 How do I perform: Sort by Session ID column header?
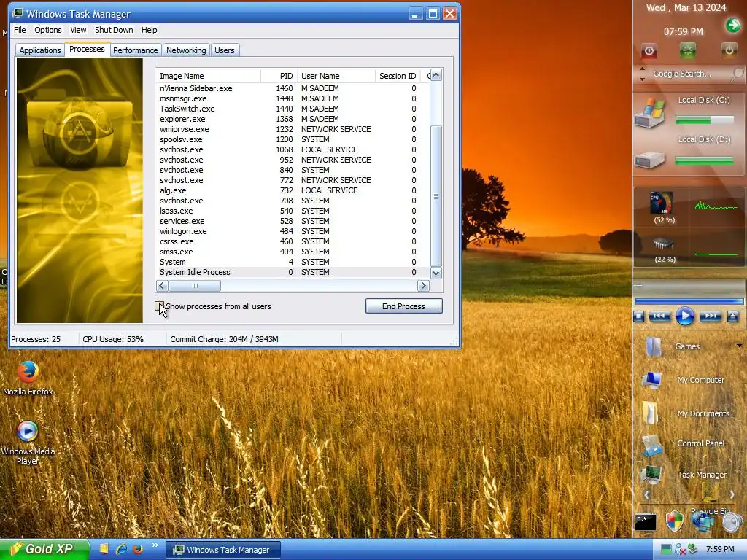pyautogui.click(x=398, y=76)
